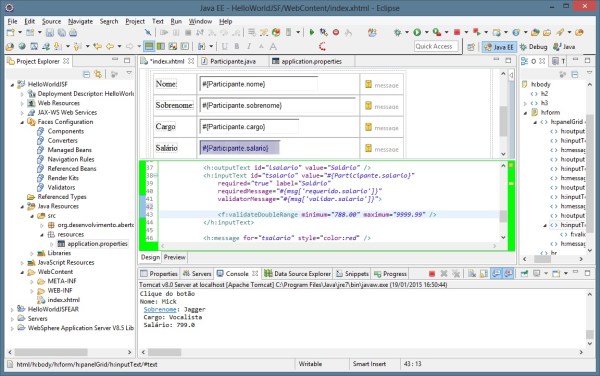The width and height of the screenshot is (600, 376).
Task: Click the red Stop server icon
Action: click(x=336, y=33)
